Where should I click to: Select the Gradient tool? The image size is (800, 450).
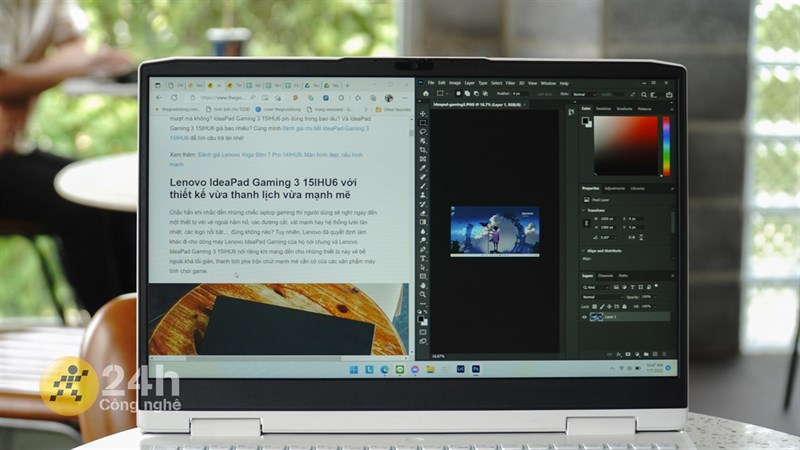tap(423, 222)
